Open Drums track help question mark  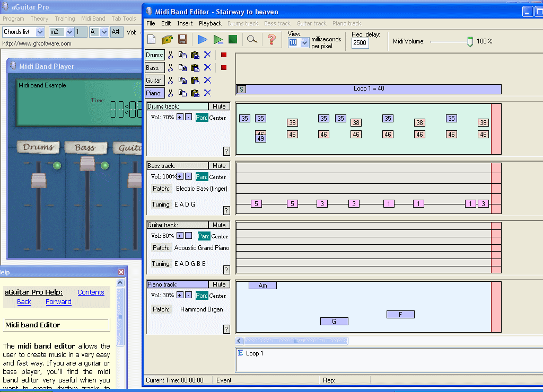pos(226,151)
